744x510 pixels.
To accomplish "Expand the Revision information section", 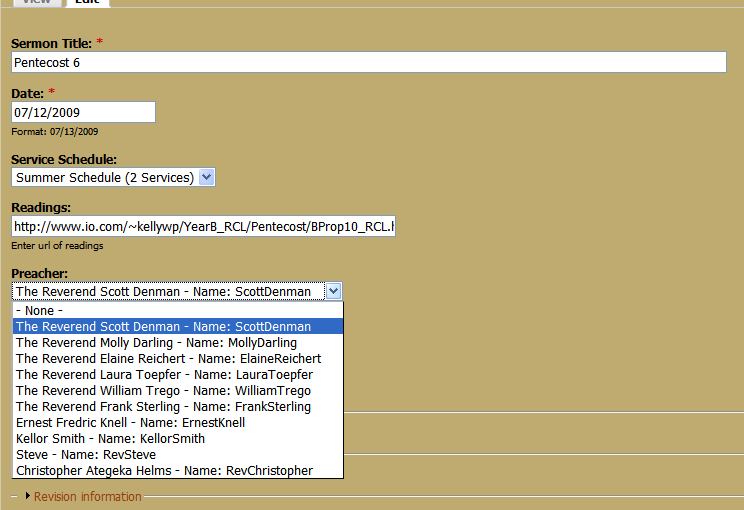I will point(87,496).
